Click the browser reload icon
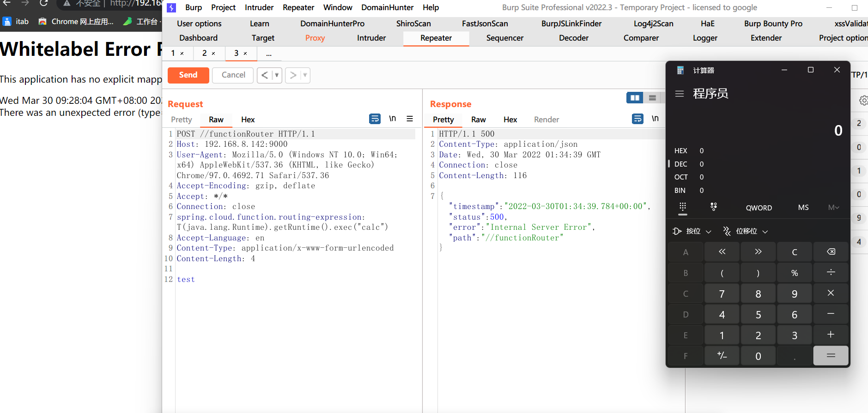Viewport: 868px width, 413px height. pyautogui.click(x=44, y=3)
